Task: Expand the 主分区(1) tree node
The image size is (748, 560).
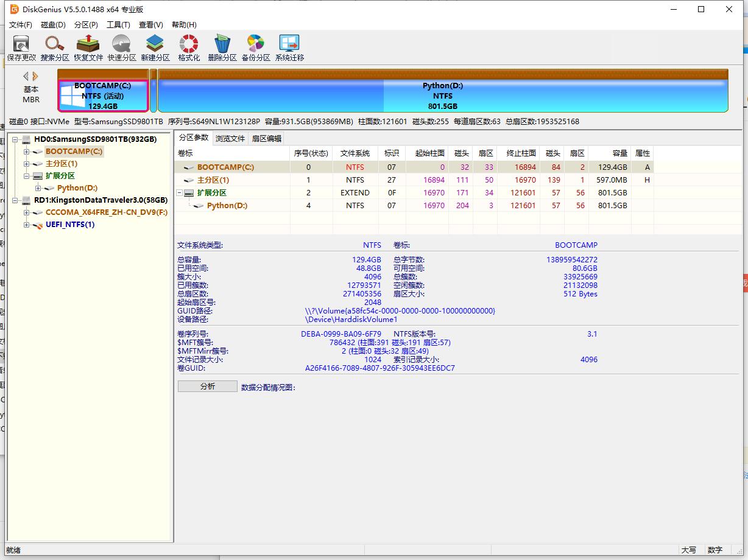Action: coord(26,164)
